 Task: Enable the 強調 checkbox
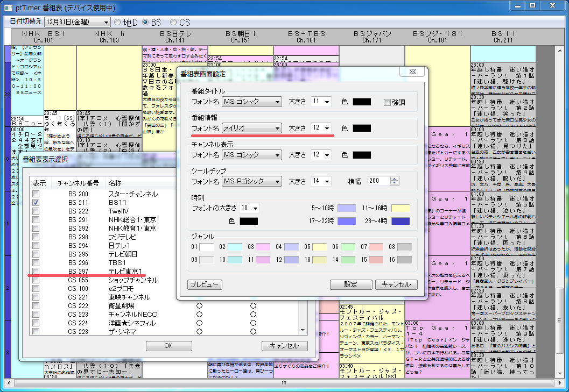387,103
